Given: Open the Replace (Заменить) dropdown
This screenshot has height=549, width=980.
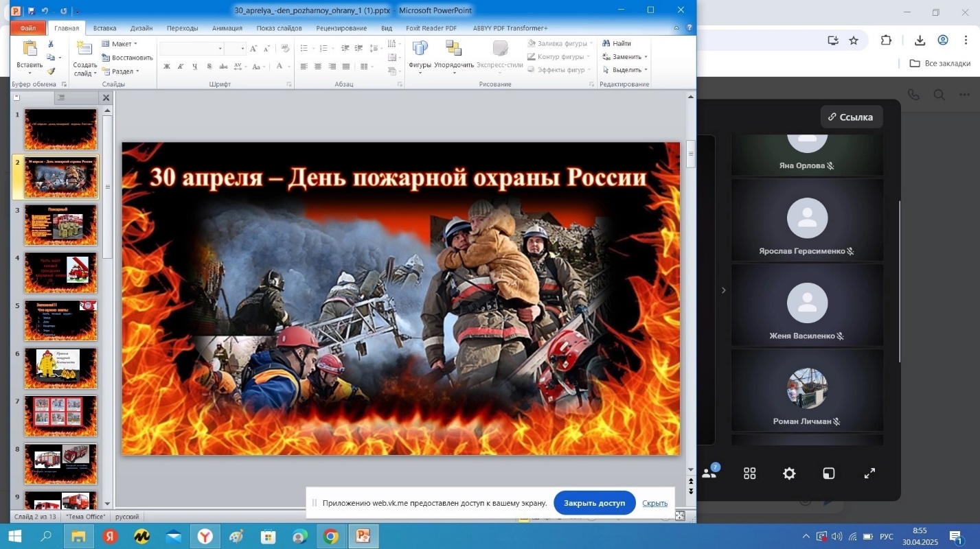Looking at the screenshot, I should point(624,57).
